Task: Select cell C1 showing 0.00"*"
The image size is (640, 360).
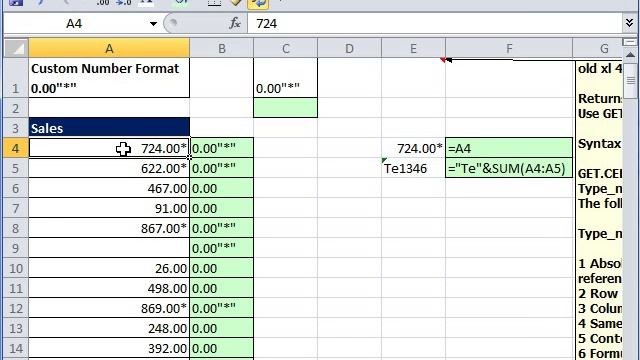Action: coord(285,78)
